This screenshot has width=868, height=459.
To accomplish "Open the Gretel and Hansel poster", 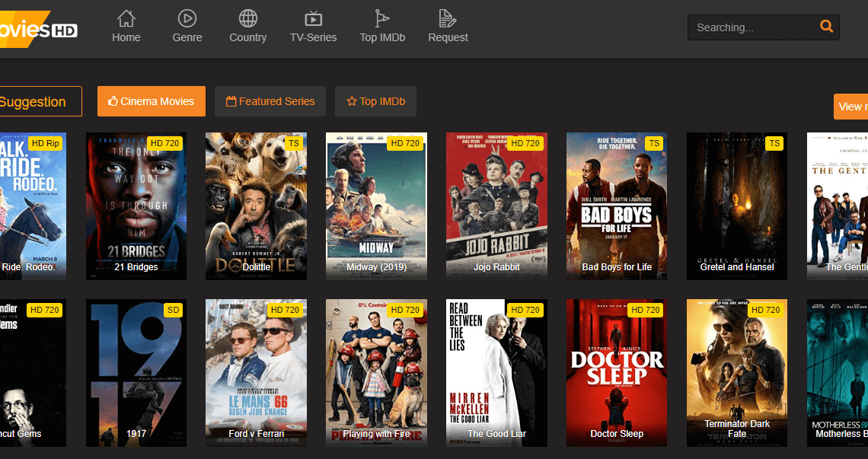I will (737, 206).
